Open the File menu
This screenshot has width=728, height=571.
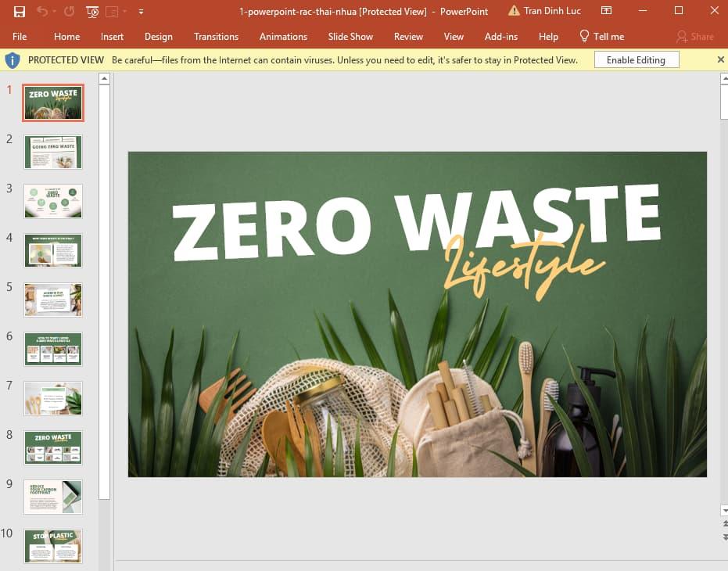point(20,37)
